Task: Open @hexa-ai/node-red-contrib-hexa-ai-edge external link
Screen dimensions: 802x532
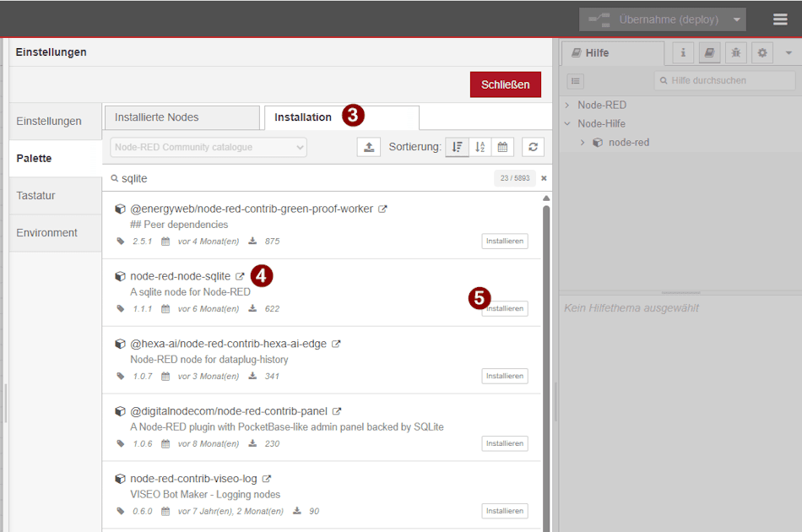Action: [x=336, y=343]
